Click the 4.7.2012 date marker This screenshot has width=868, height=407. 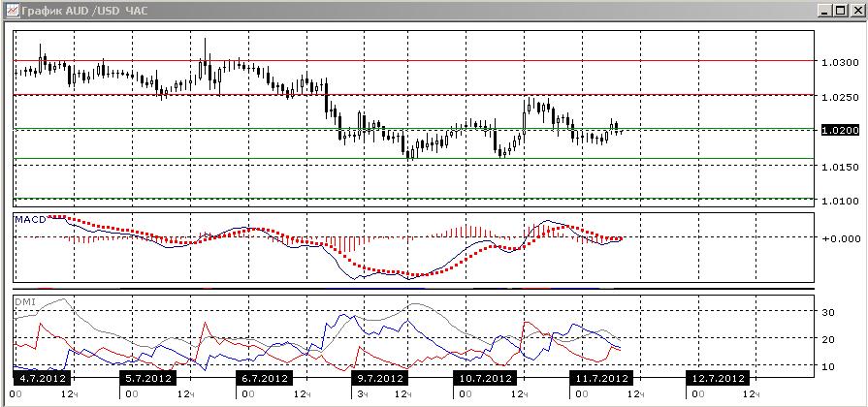[42, 378]
